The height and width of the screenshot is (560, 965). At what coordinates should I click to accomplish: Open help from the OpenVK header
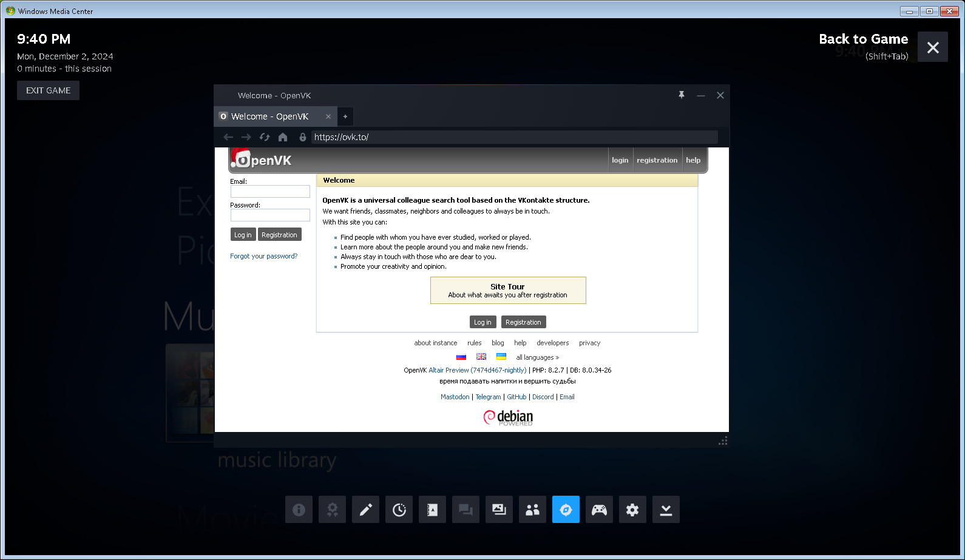coord(693,160)
